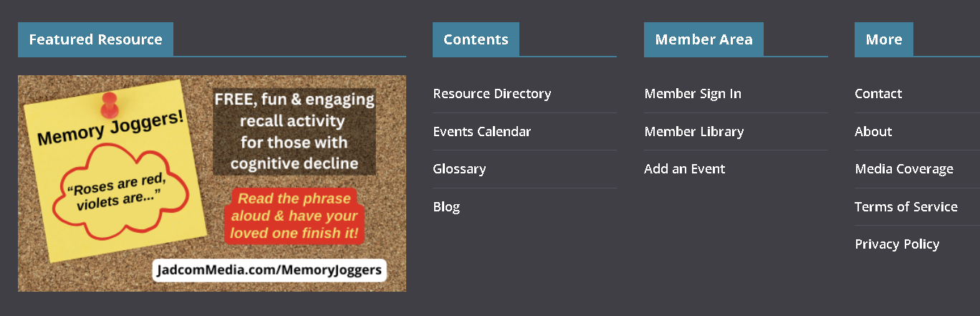Click the More section heading
The width and height of the screenshot is (980, 316).
coord(883,39)
